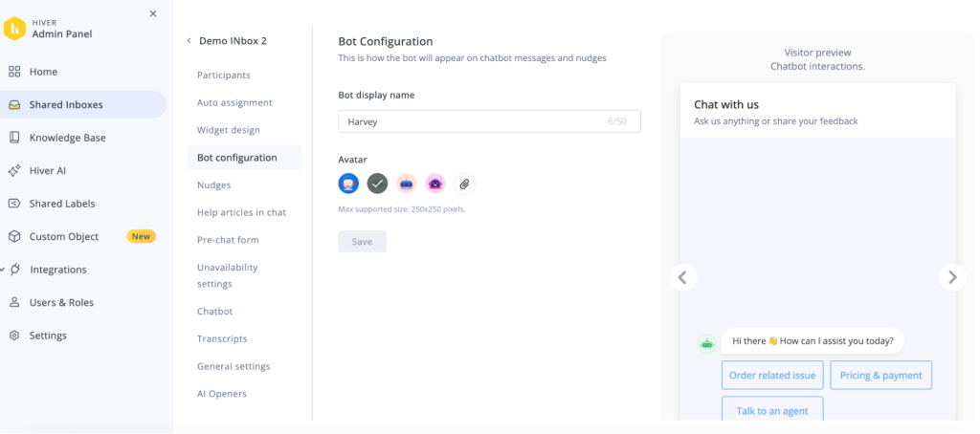Viewport: 980px width, 434px height.
Task: Close the Admin Panel sidebar
Action: (x=153, y=13)
